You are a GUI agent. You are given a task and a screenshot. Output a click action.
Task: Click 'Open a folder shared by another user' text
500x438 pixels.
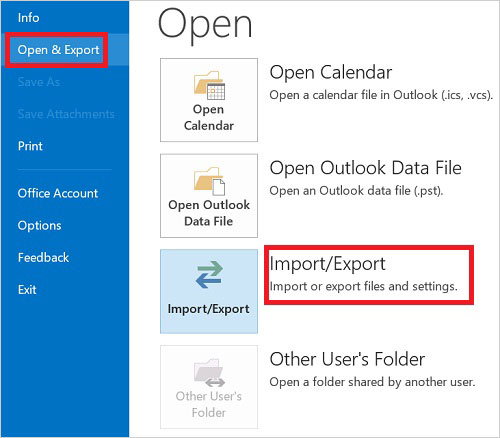tap(372, 382)
